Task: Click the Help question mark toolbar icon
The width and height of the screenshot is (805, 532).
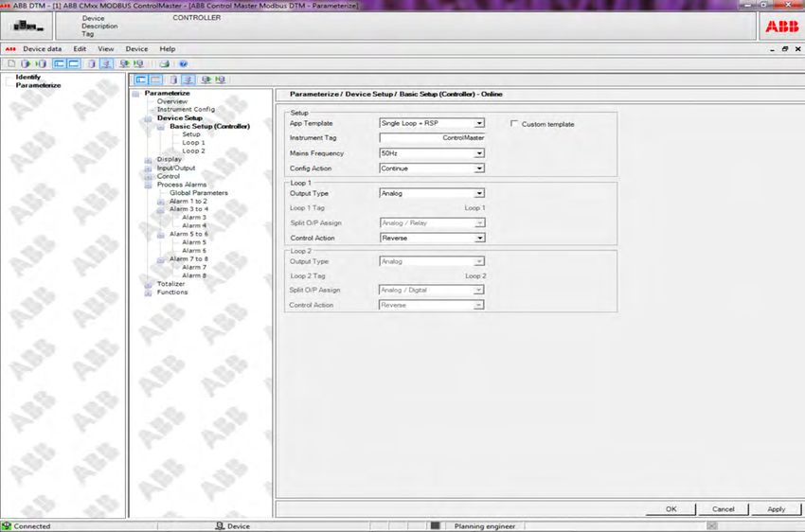Action: 183,63
